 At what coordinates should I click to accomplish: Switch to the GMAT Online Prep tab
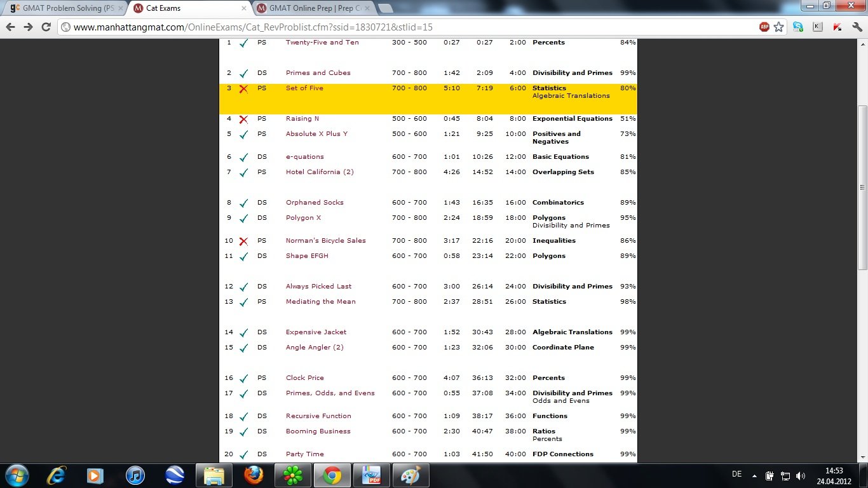click(x=310, y=8)
